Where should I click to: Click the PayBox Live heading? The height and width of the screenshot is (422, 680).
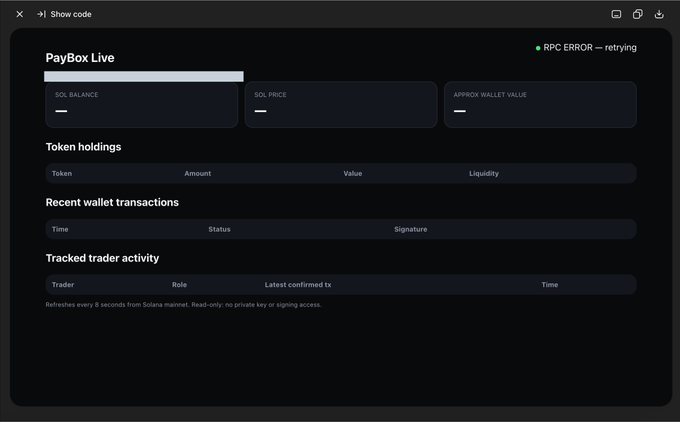80,58
